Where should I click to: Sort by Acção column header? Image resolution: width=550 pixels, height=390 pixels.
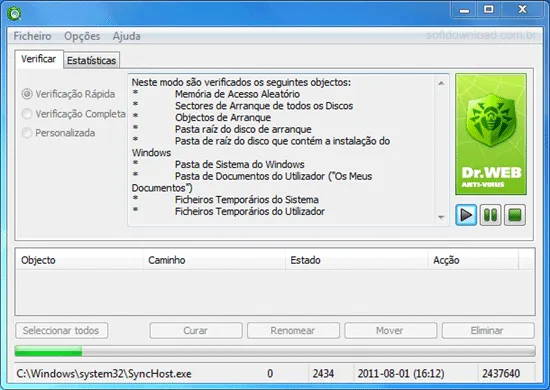coord(473,260)
